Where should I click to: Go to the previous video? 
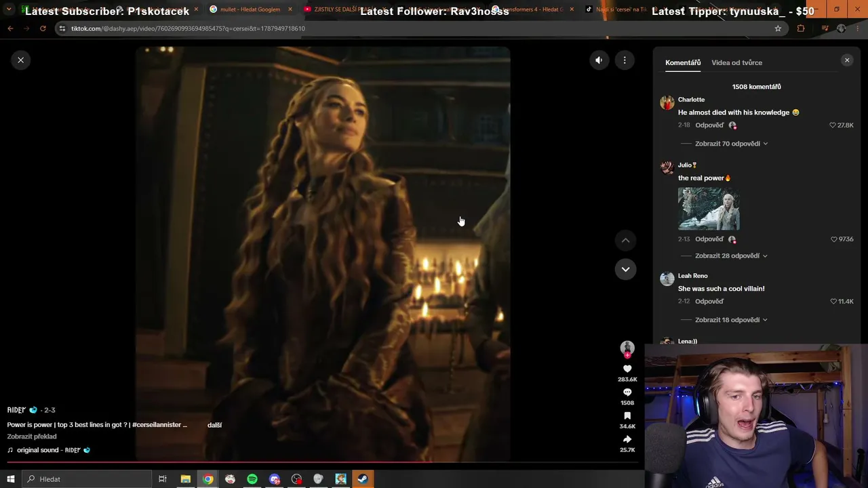(x=625, y=240)
